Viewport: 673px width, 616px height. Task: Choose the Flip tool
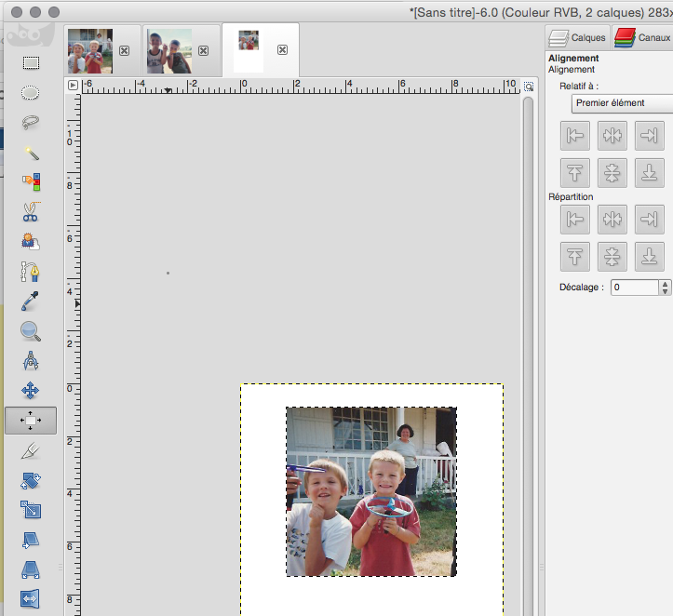pyautogui.click(x=31, y=599)
